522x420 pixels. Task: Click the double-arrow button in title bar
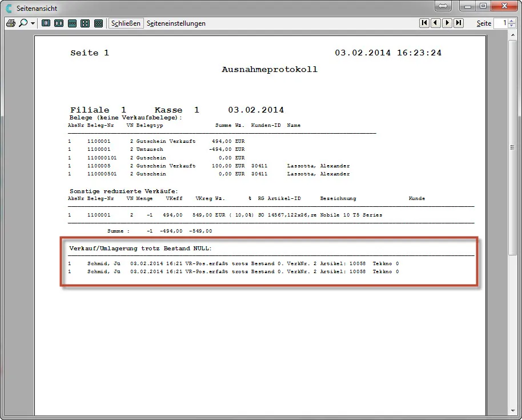click(443, 6)
